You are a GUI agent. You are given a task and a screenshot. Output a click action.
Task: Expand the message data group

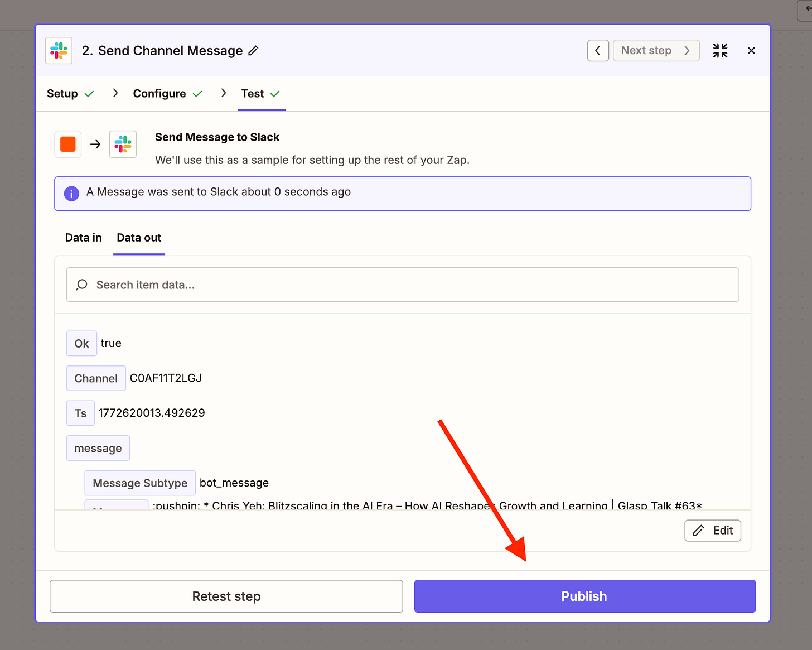(98, 448)
